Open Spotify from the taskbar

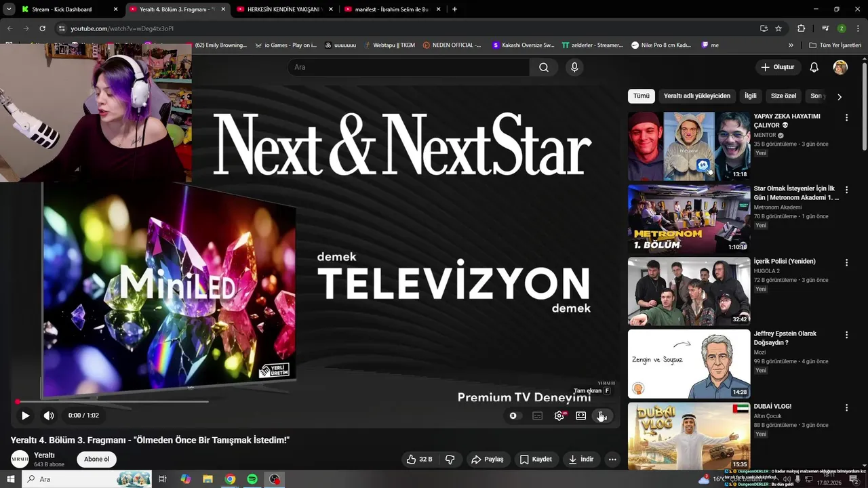[x=252, y=479]
